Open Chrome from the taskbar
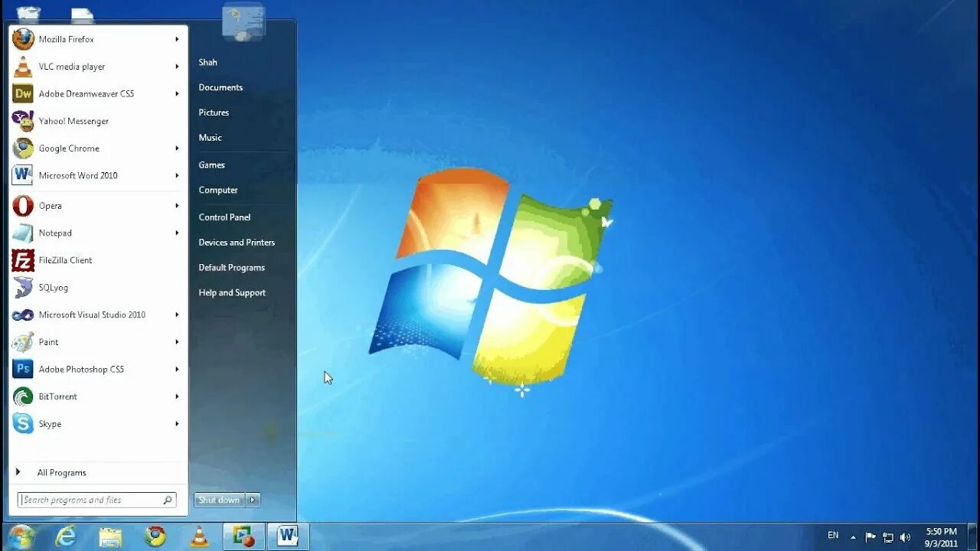The image size is (980, 551). tap(155, 536)
